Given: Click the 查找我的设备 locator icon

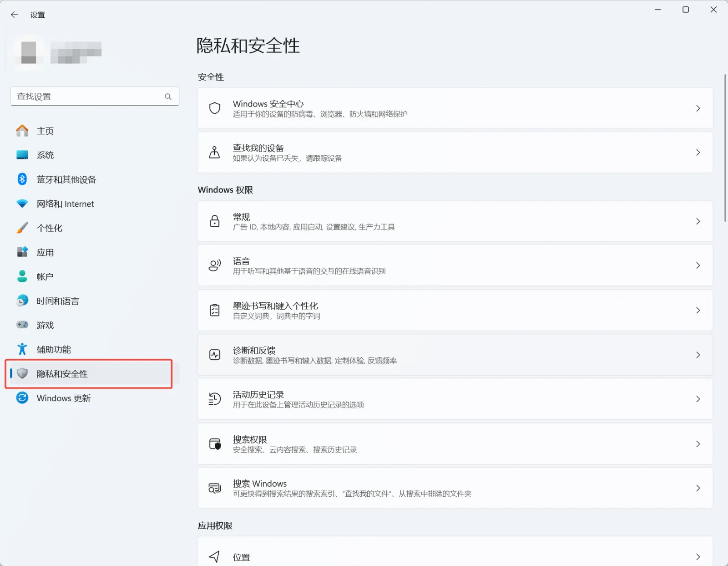Looking at the screenshot, I should [214, 152].
